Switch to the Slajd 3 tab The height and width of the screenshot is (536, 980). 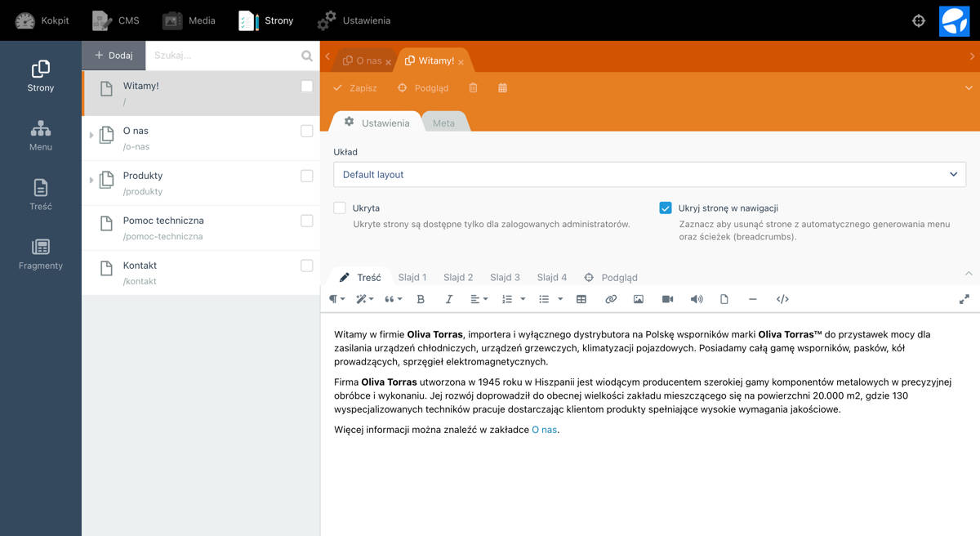pyautogui.click(x=505, y=278)
